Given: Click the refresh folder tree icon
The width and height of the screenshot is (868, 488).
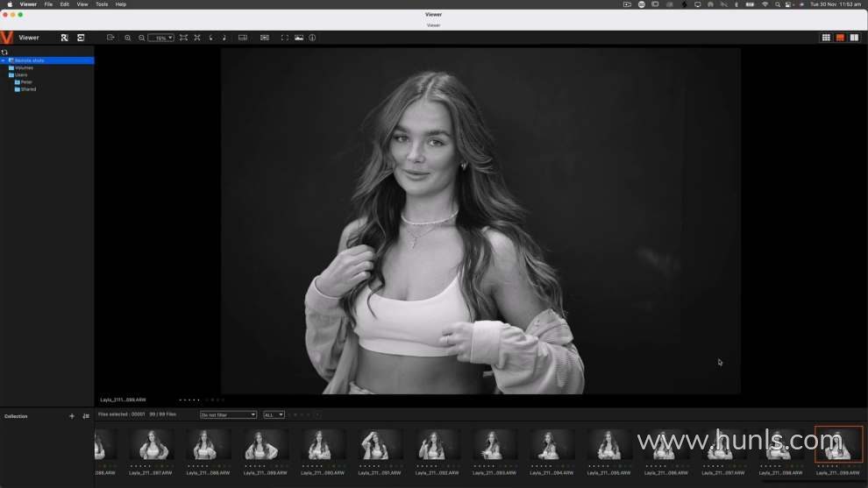Looking at the screenshot, I should coord(4,52).
